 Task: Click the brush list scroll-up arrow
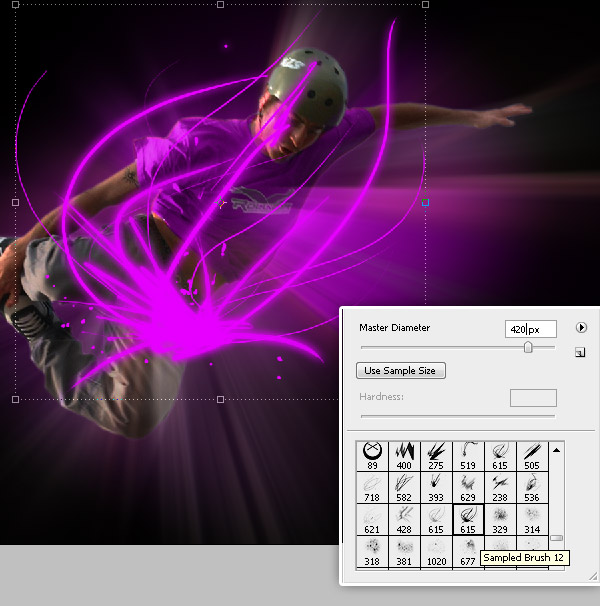(556, 450)
